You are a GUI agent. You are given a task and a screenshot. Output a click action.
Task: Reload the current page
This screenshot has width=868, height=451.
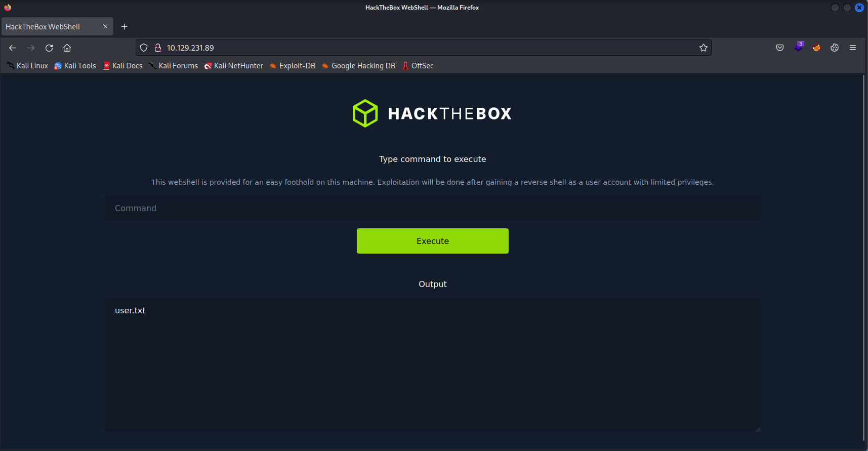pyautogui.click(x=49, y=48)
